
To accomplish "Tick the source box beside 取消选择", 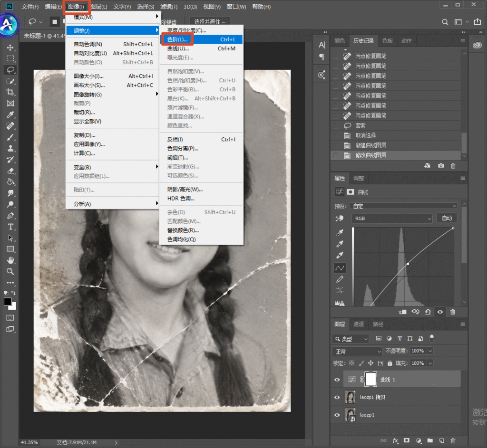I will click(335, 135).
